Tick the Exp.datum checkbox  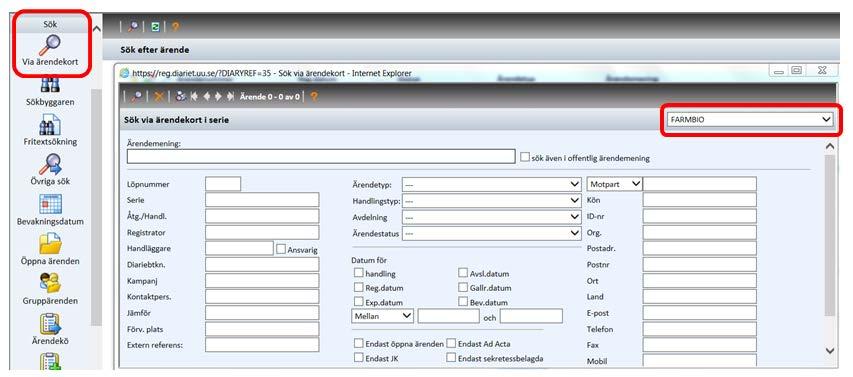click(359, 301)
